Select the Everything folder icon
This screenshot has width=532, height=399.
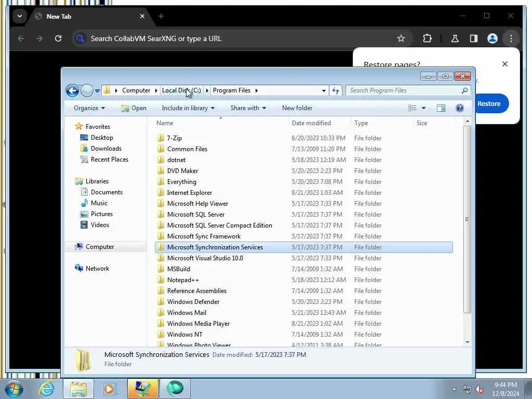(x=161, y=181)
